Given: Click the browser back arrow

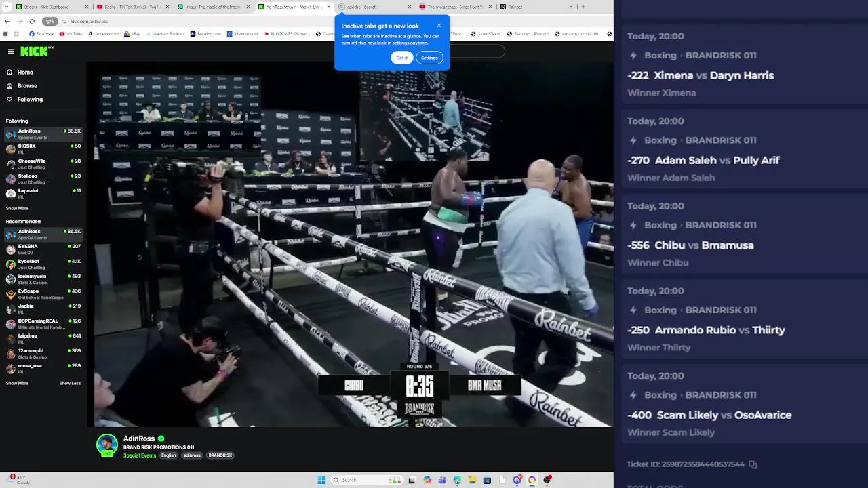Looking at the screenshot, I should pyautogui.click(x=7, y=21).
